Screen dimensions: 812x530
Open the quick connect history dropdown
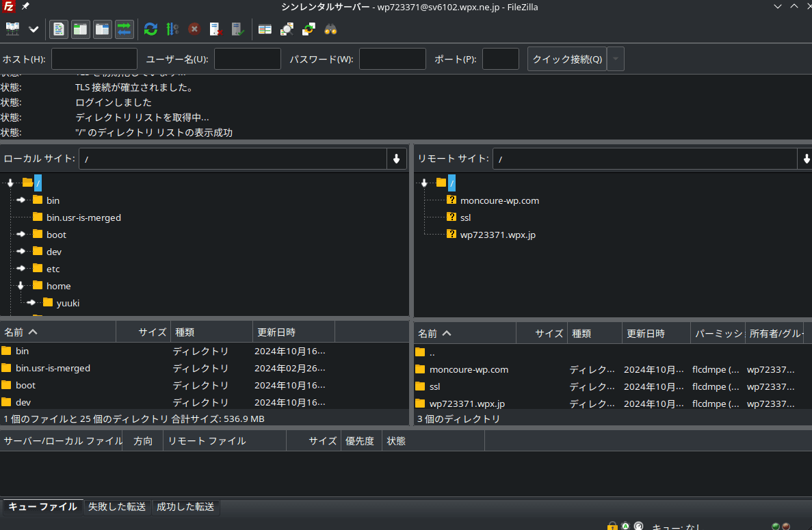tap(615, 59)
